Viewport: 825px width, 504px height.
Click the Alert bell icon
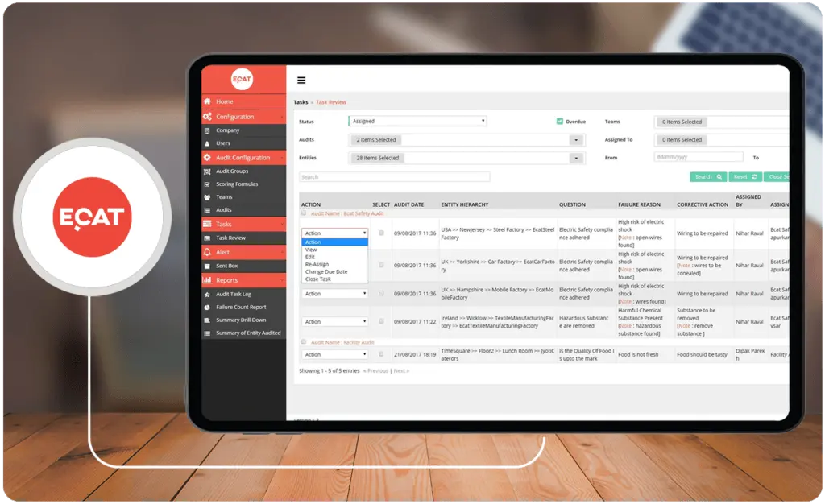coord(207,252)
